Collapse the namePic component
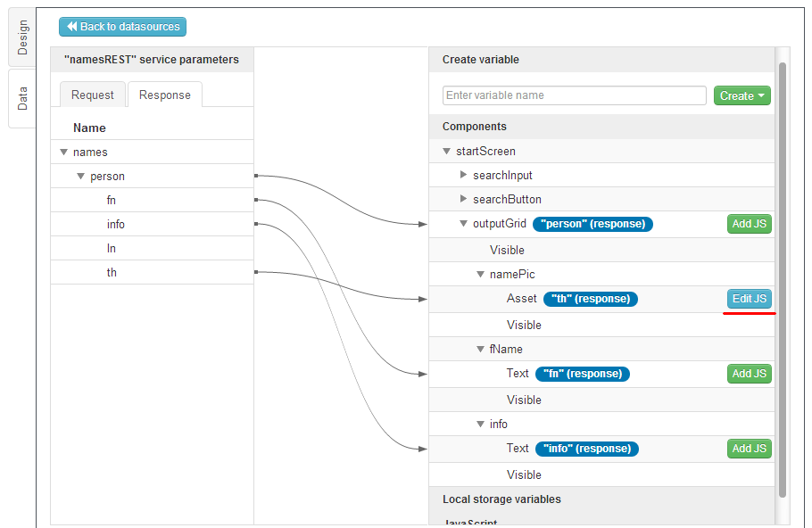 point(480,275)
